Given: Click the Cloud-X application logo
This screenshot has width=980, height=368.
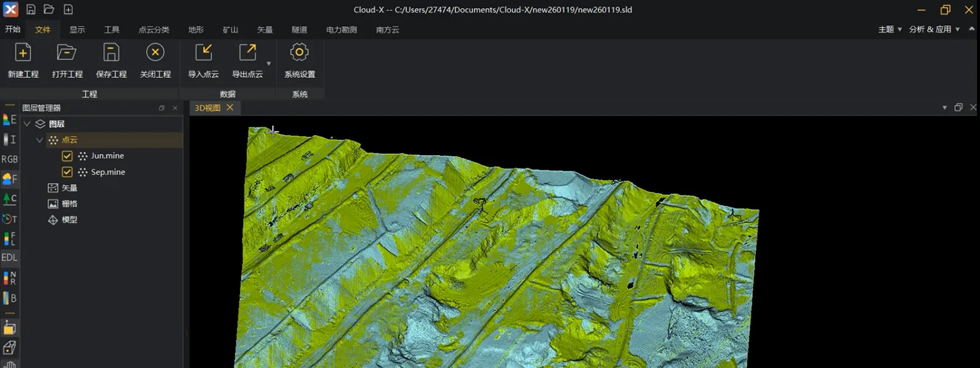Looking at the screenshot, I should click(x=10, y=9).
